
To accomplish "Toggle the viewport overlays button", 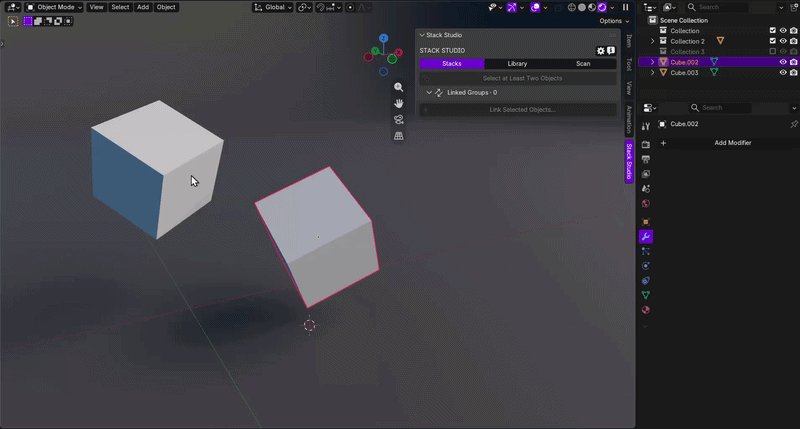I will [535, 7].
